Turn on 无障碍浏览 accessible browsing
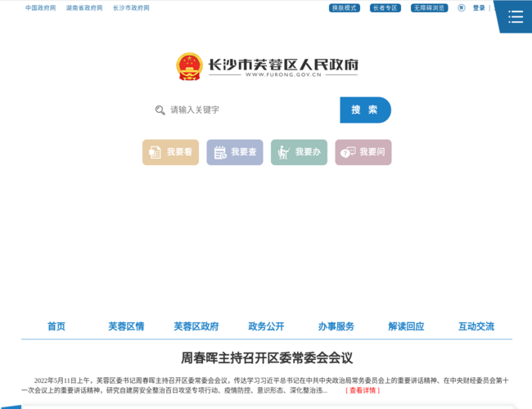 [429, 8]
